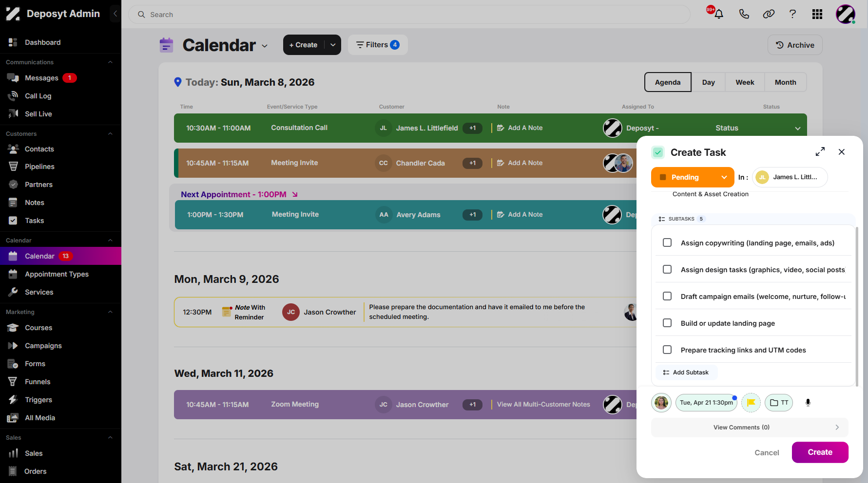Screen dimensions: 868x483
Task: Open Pending status dropdown
Action: click(693, 177)
